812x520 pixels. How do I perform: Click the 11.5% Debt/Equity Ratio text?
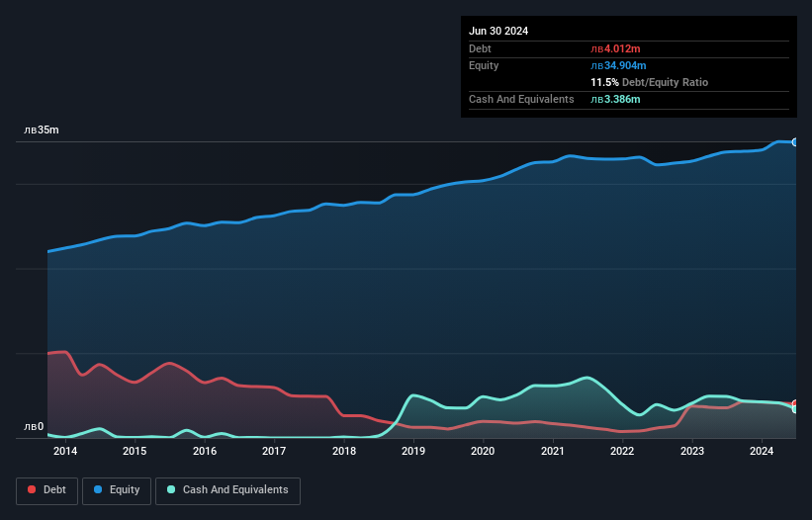pyautogui.click(x=650, y=82)
